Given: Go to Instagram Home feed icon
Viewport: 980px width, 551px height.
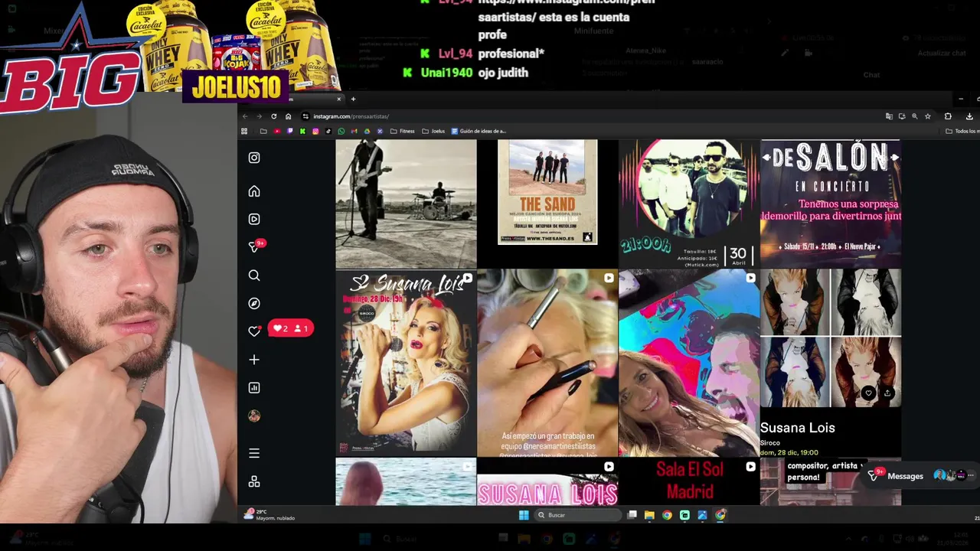Looking at the screenshot, I should (254, 191).
